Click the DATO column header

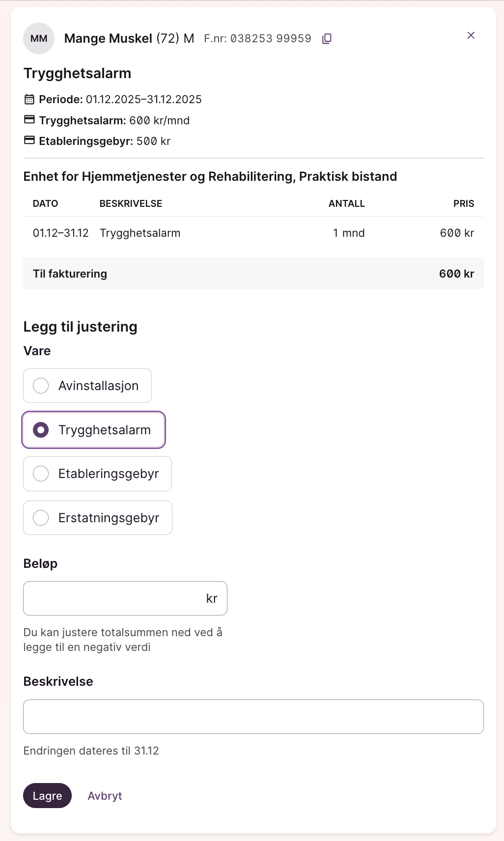tap(45, 203)
